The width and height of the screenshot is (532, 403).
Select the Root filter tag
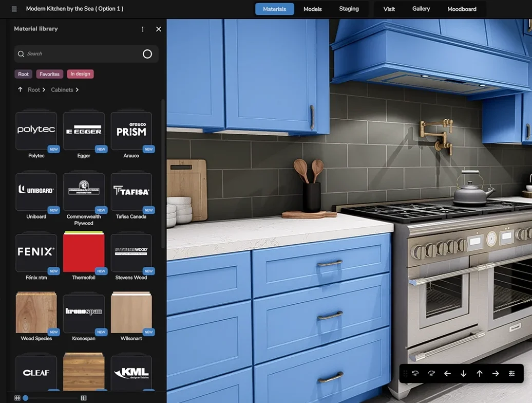click(24, 74)
